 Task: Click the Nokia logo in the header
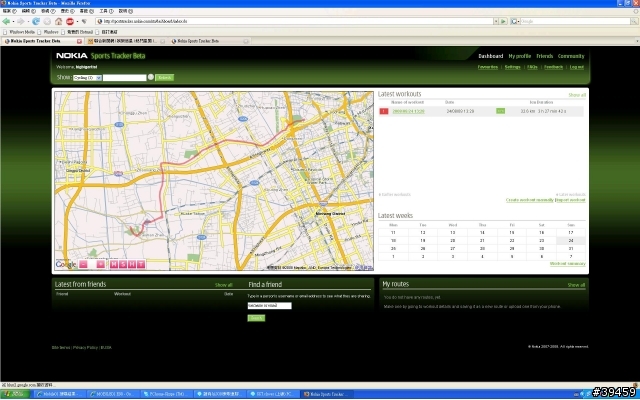tap(72, 56)
